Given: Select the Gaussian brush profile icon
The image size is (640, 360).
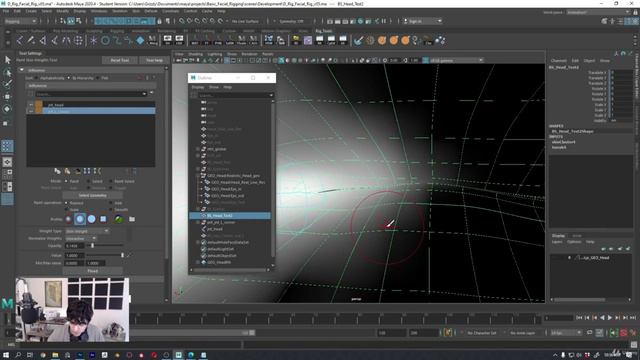Looking at the screenshot, I should point(69,219).
